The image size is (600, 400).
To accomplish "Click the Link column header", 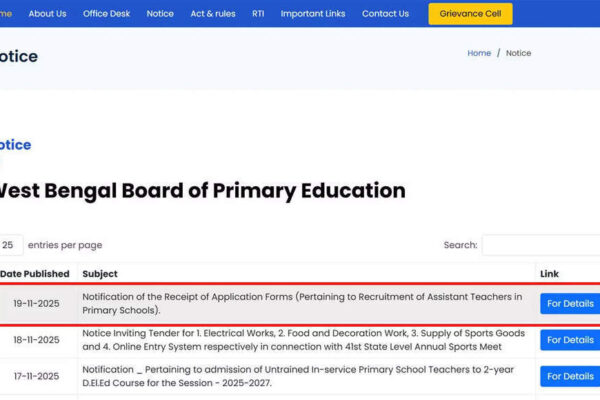I will (549, 274).
